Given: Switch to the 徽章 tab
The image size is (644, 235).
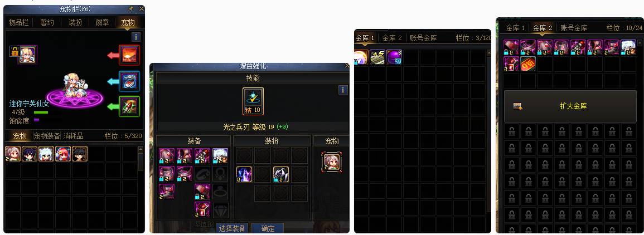Looking at the screenshot, I should coord(102,23).
